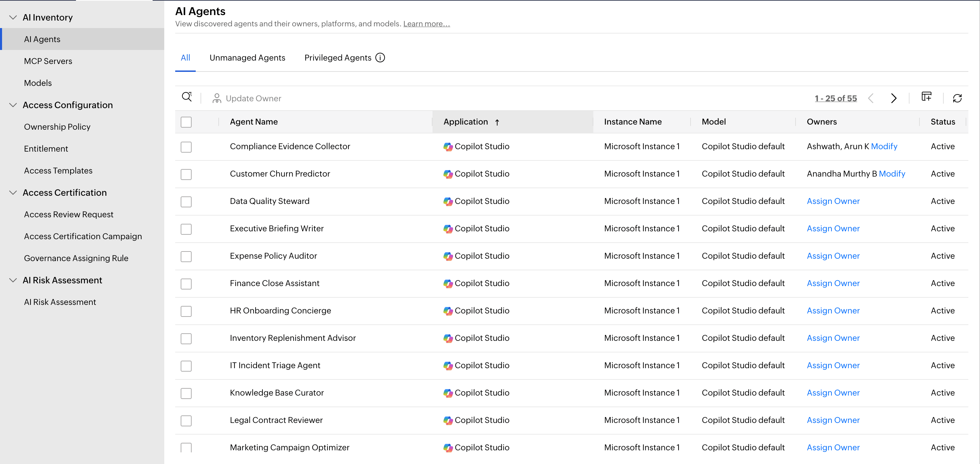Open Access Certification Campaign in the sidebar
The height and width of the screenshot is (464, 980).
[83, 236]
